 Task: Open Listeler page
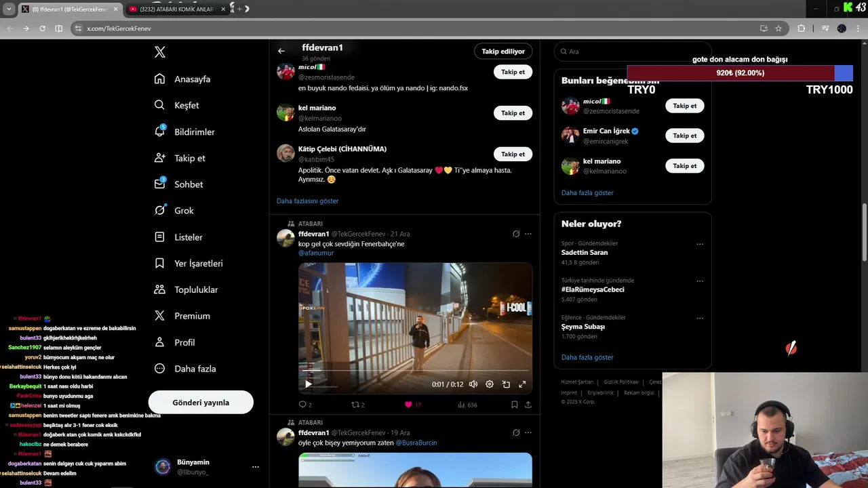tap(178, 237)
